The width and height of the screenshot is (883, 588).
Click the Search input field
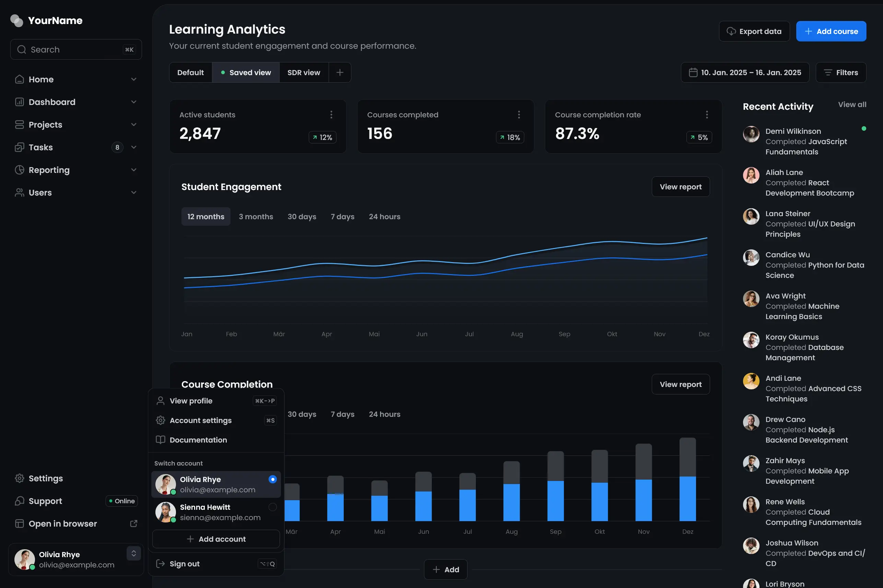[x=75, y=49]
